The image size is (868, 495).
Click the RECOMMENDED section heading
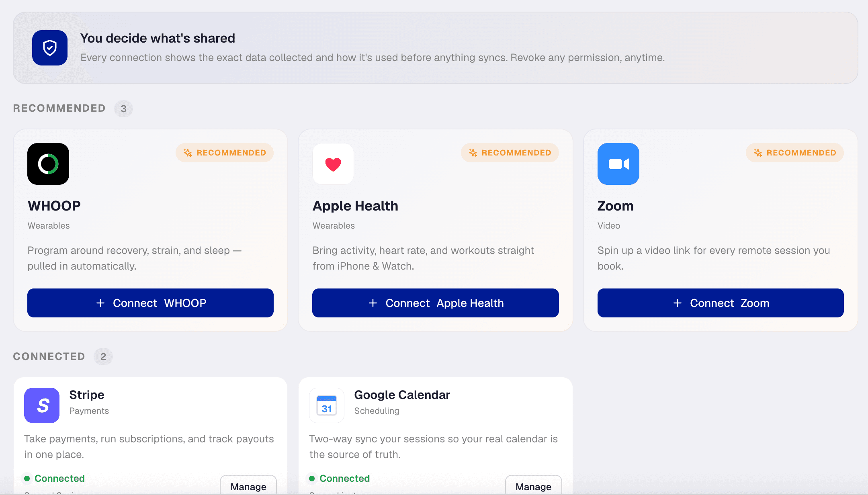pos(59,108)
